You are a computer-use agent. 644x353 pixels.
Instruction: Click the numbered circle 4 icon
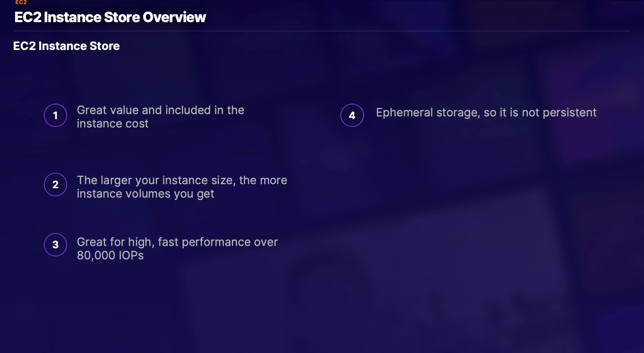click(352, 115)
